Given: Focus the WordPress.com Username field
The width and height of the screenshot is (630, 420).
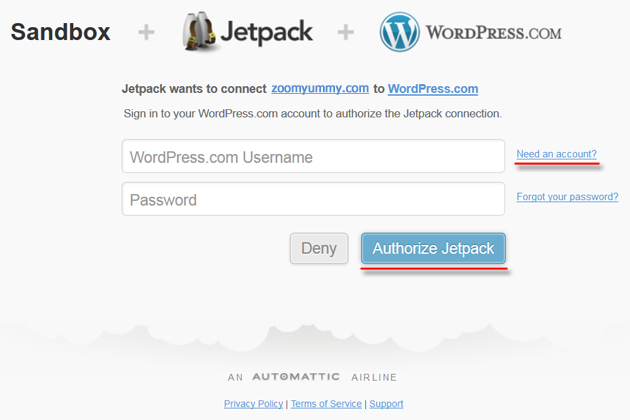Looking at the screenshot, I should pos(313,156).
